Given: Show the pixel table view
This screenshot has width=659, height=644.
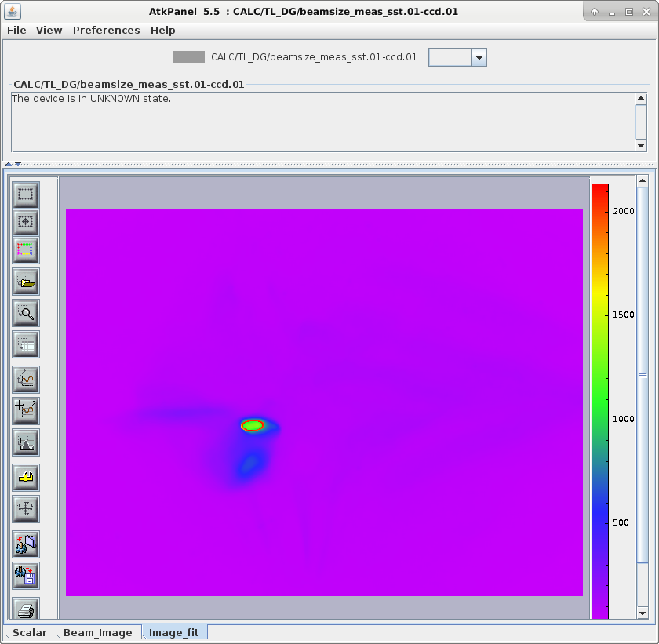Looking at the screenshot, I should (x=26, y=344).
